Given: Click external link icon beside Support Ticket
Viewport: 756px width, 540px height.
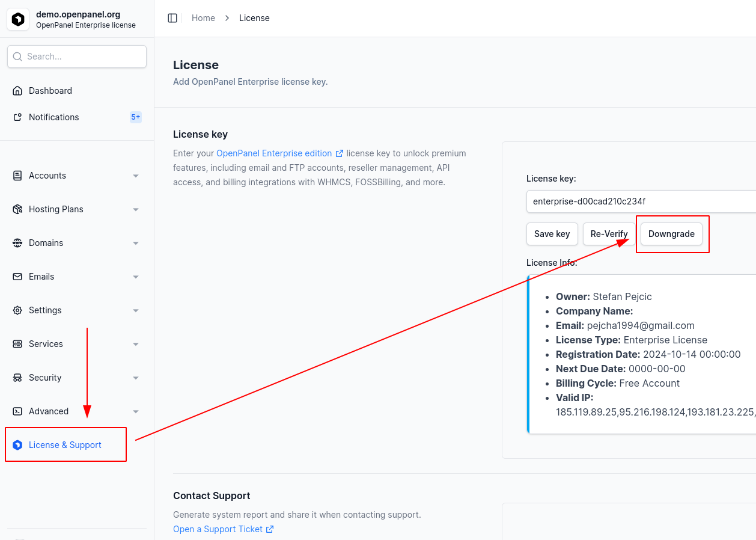Looking at the screenshot, I should (x=270, y=529).
